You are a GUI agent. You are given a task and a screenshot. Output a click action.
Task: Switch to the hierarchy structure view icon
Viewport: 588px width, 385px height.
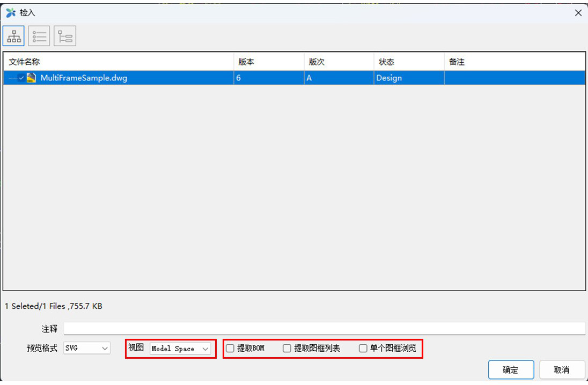14,36
